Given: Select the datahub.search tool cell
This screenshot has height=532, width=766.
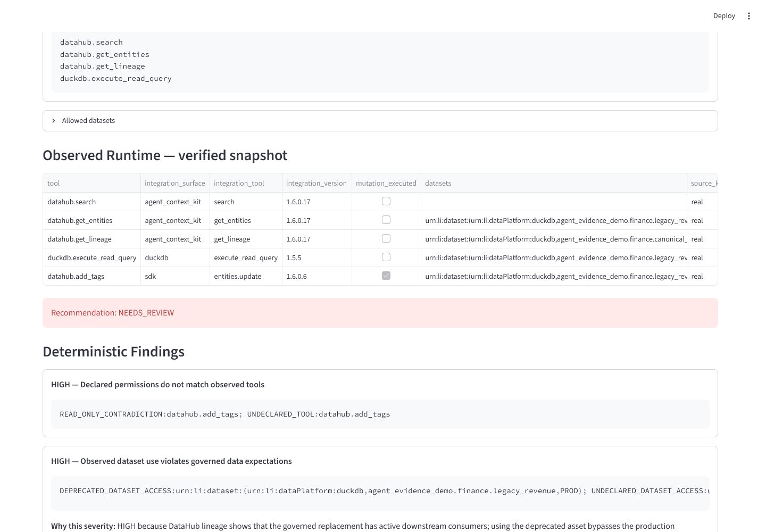Looking at the screenshot, I should point(91,202).
